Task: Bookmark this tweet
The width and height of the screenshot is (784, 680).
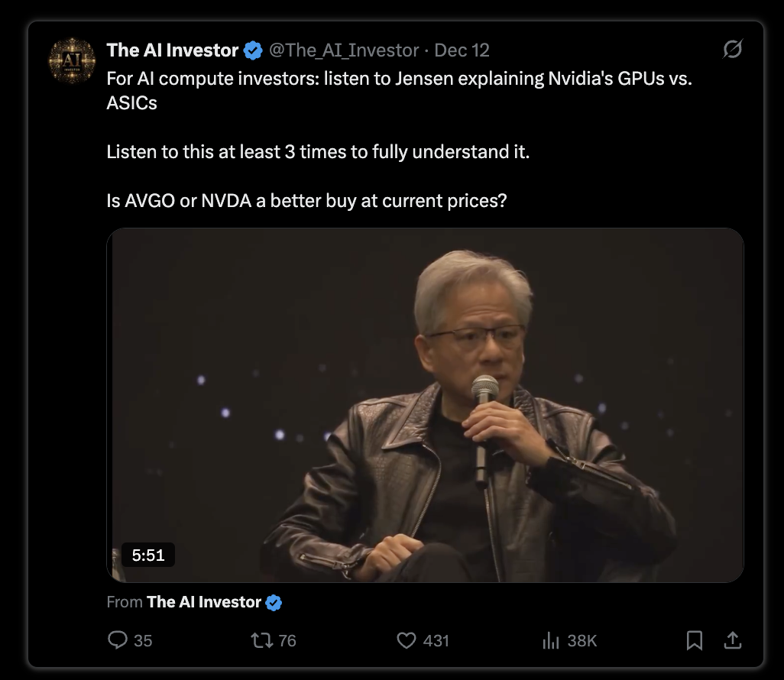Action: [x=694, y=640]
